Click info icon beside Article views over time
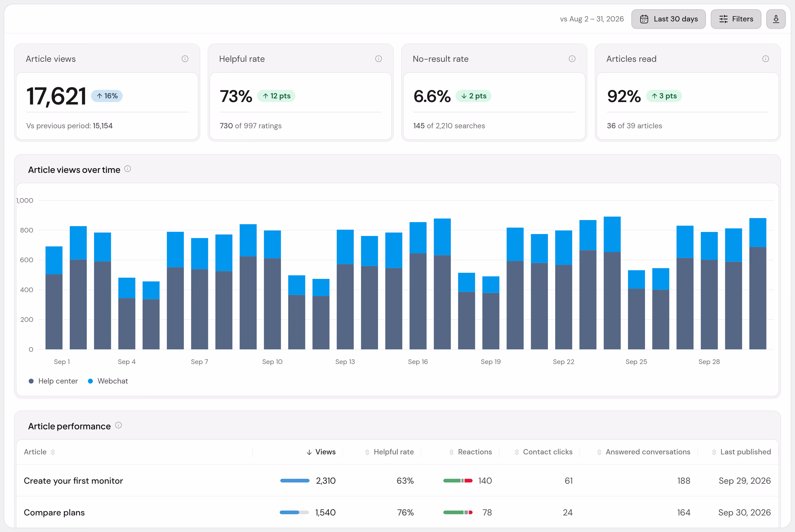Viewport: 795px width, 532px height. coord(128,169)
